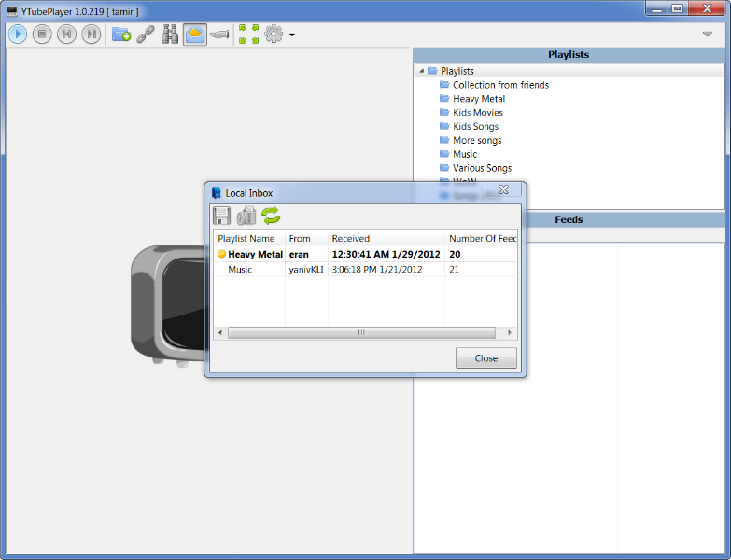Click the Play button in toolbar

pyautogui.click(x=18, y=35)
